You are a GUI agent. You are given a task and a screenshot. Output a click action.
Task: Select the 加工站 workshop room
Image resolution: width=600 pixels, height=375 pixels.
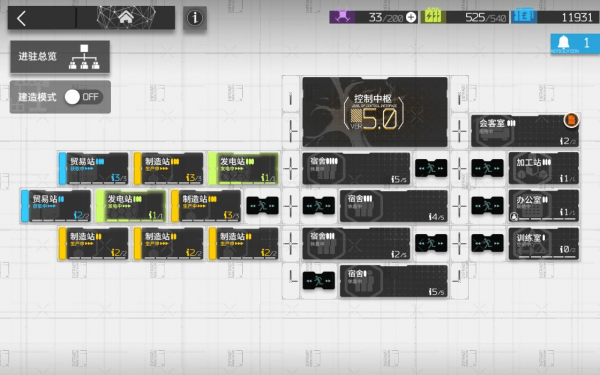click(543, 168)
